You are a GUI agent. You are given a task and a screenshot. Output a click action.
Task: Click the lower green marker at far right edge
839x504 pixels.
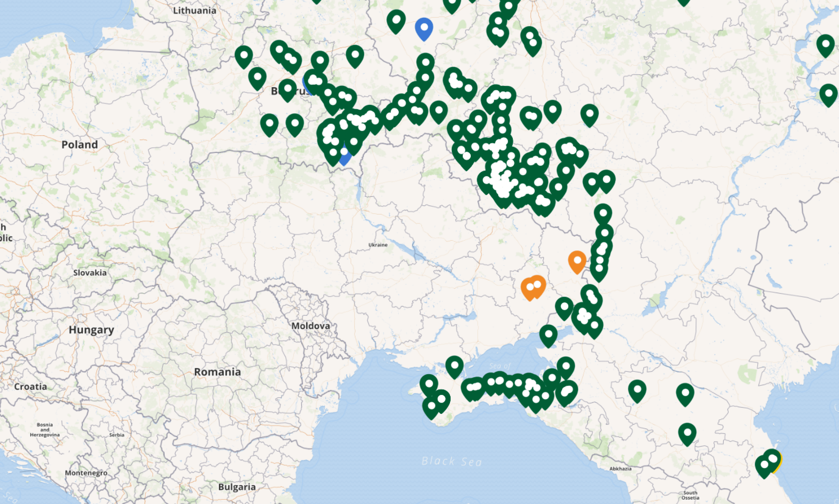828,95
